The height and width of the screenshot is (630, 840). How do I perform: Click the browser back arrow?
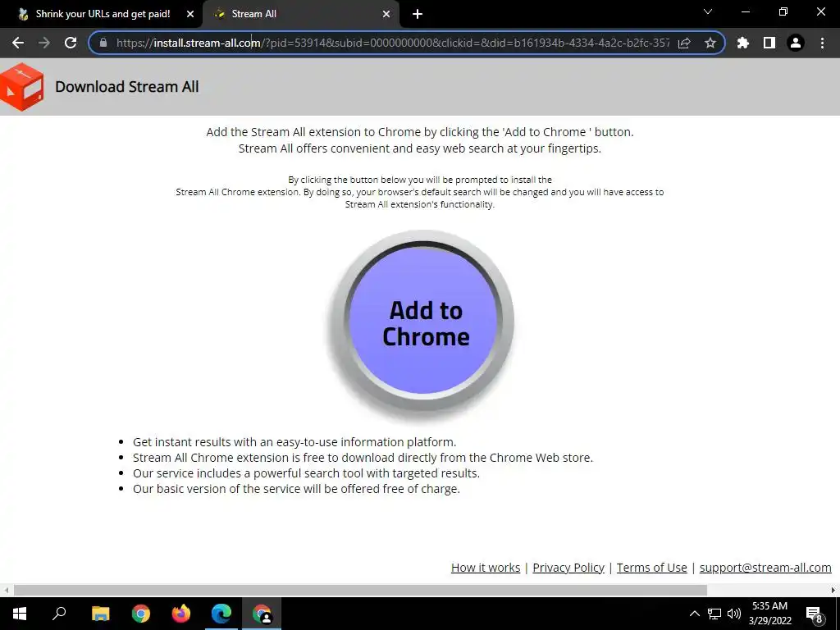coord(18,43)
